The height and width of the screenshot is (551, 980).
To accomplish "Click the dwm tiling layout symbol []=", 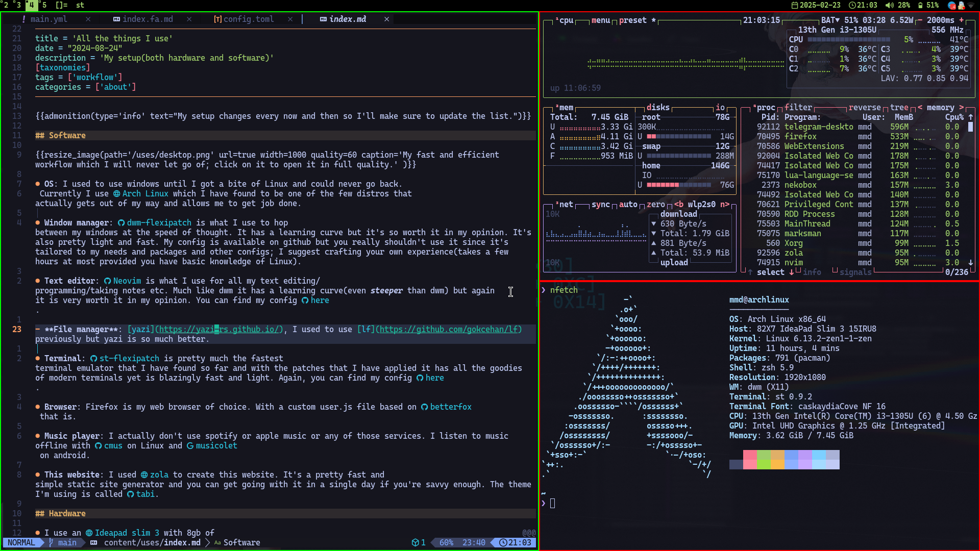I will click(x=61, y=5).
